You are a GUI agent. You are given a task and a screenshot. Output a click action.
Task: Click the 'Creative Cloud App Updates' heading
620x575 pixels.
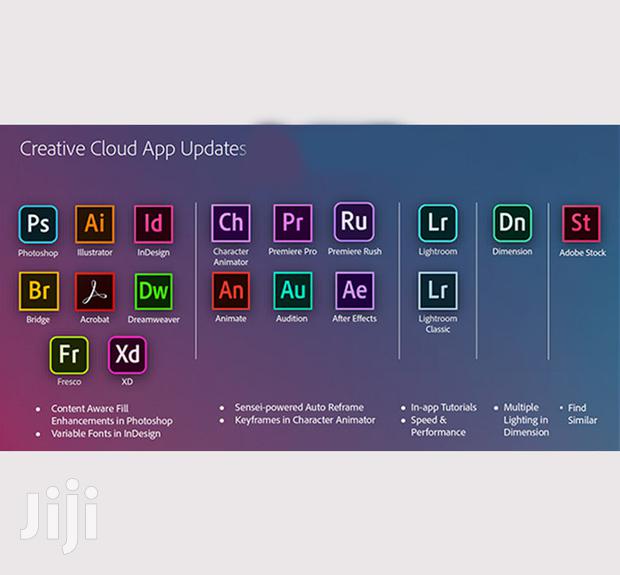[133, 149]
